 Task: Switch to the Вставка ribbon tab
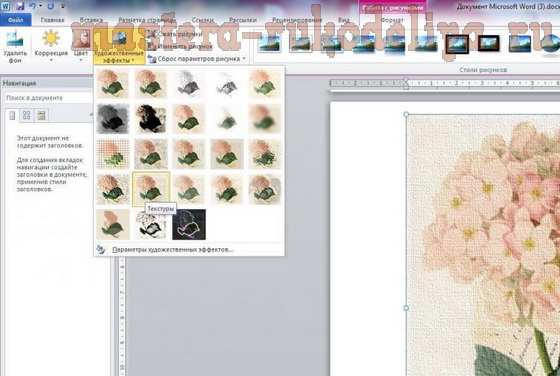coord(91,20)
